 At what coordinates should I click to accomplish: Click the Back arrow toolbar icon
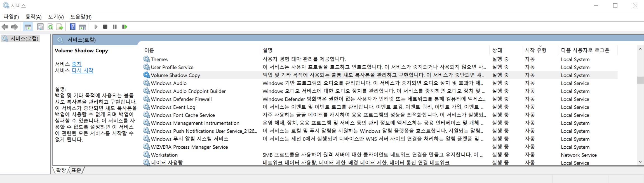[5, 27]
